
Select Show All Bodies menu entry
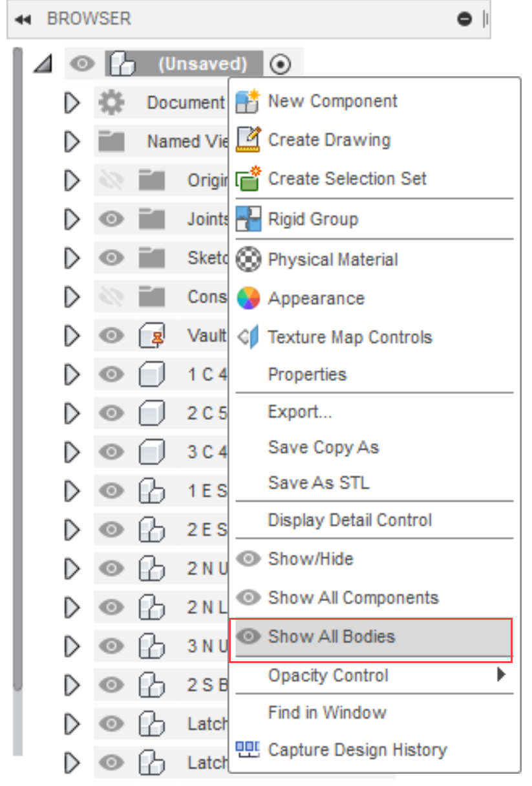tap(331, 637)
